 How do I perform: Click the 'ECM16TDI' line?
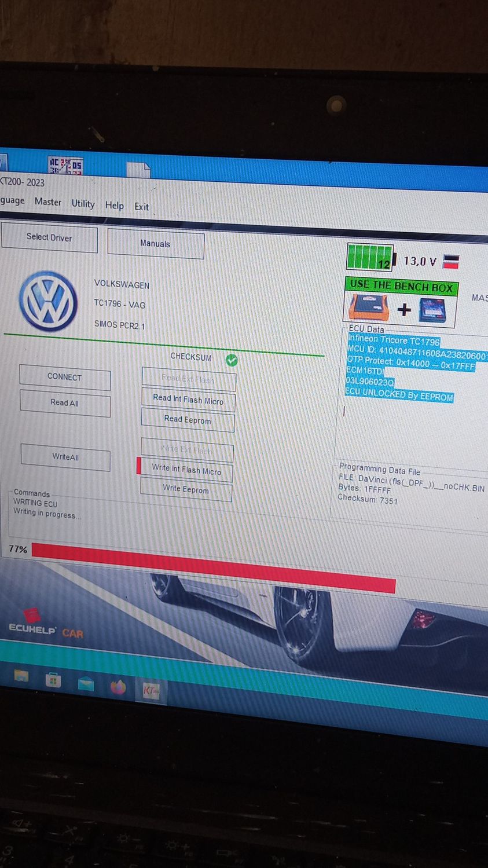365,371
